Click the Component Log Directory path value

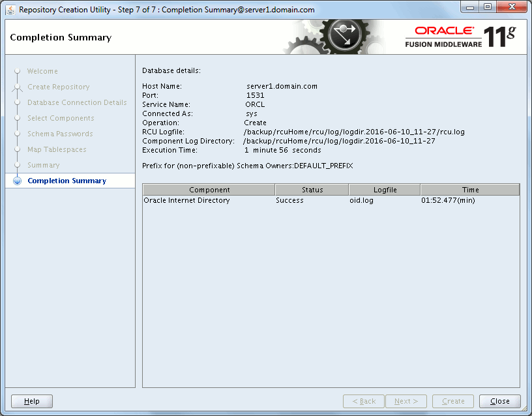(339, 141)
